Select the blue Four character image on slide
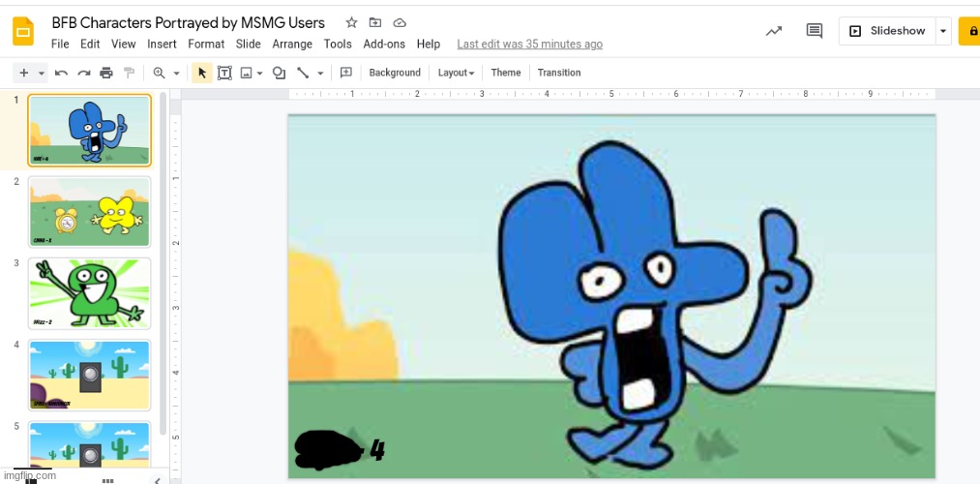The image size is (980, 484). point(653,307)
